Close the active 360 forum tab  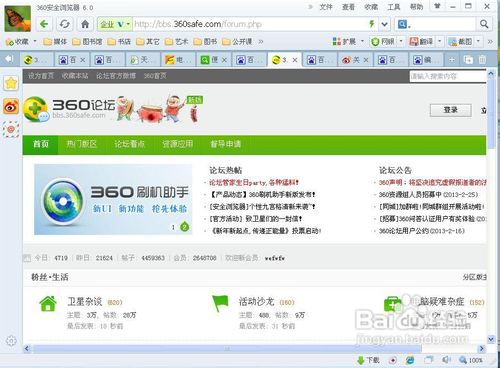click(295, 60)
